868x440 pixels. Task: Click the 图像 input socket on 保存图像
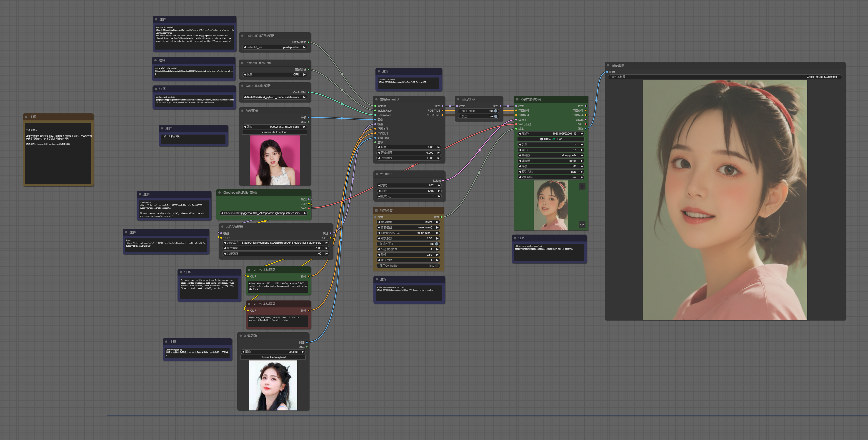coord(607,72)
